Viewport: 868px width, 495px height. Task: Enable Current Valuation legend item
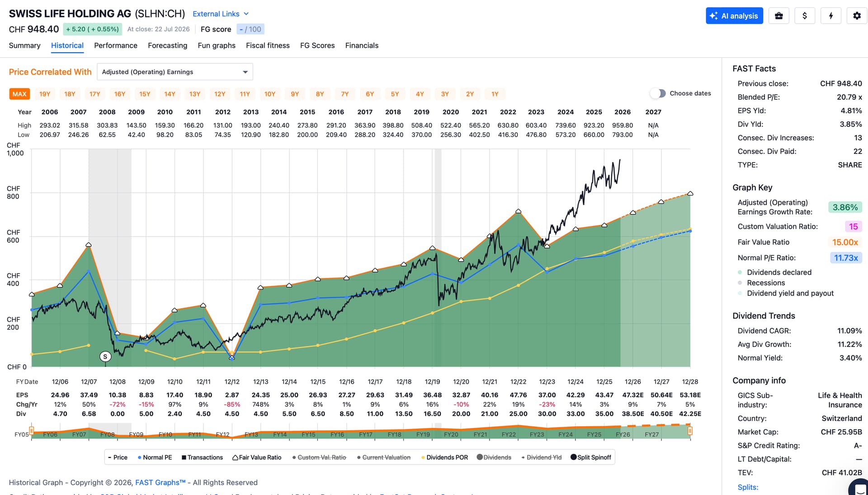(384, 457)
